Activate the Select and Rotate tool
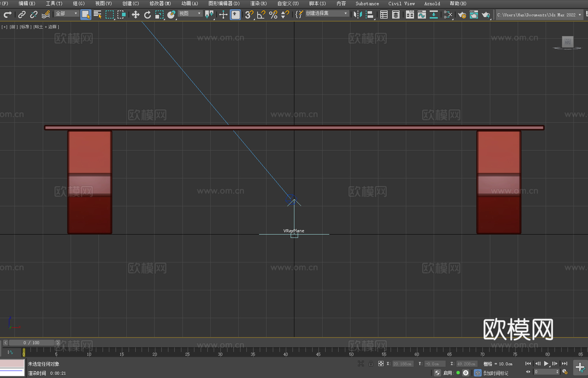The height and width of the screenshot is (378, 588). (148, 14)
